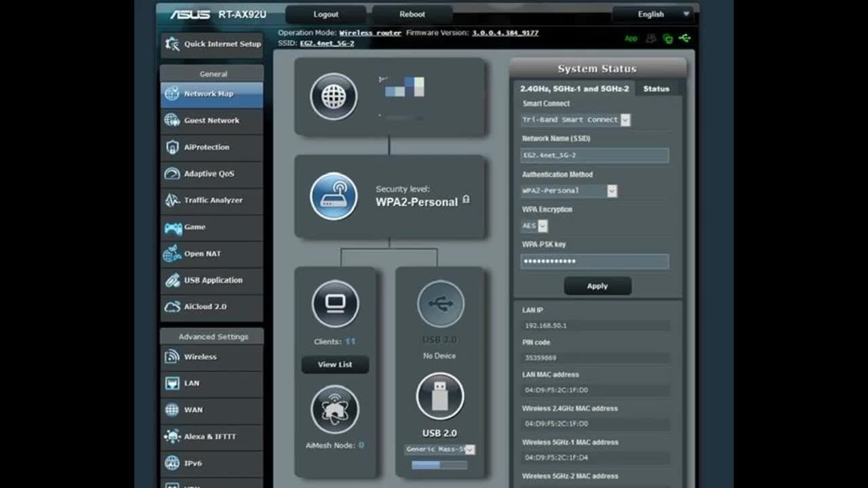Open the App status icon
The height and width of the screenshot is (488, 868).
pos(631,39)
